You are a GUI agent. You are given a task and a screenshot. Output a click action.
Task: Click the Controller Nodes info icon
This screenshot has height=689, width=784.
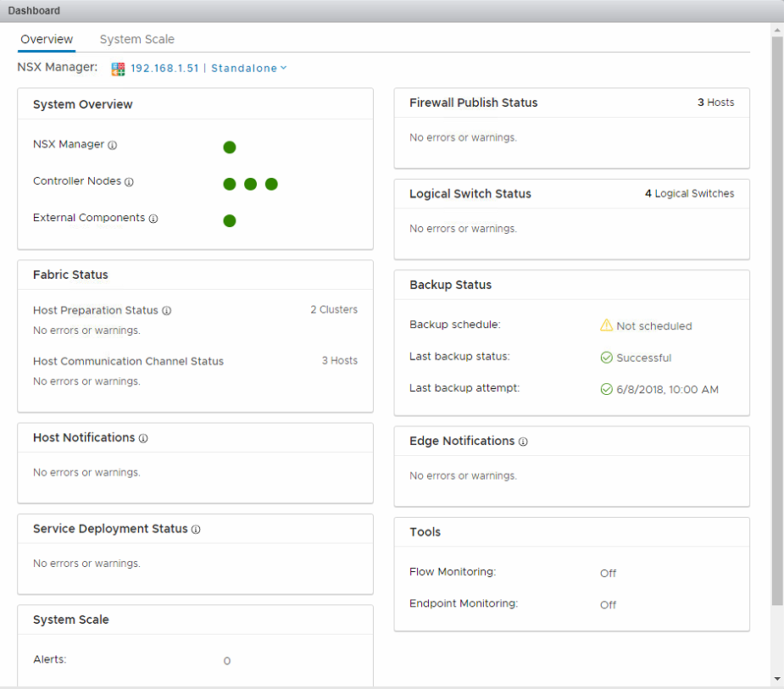(130, 181)
